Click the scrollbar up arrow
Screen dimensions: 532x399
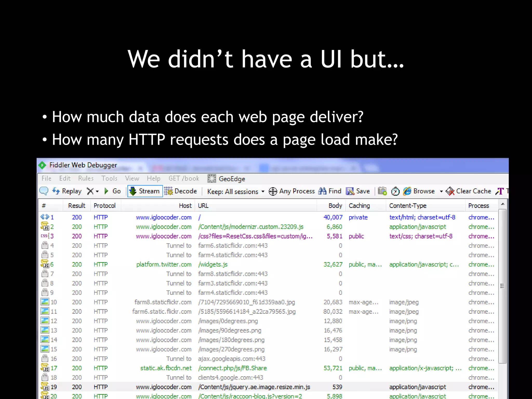pyautogui.click(x=503, y=204)
